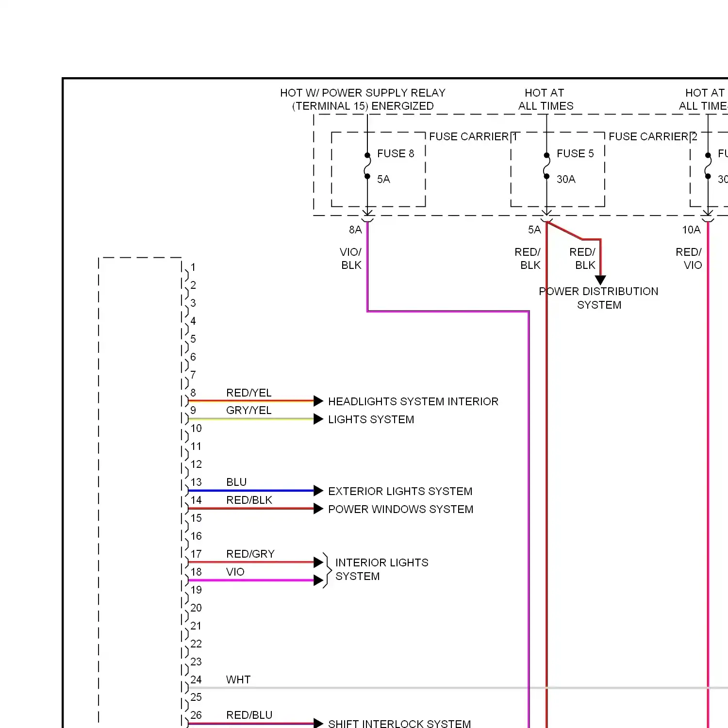This screenshot has width=728, height=728.
Task: Select the "FUSE CARRIER 1" label
Action: pyautogui.click(x=473, y=136)
